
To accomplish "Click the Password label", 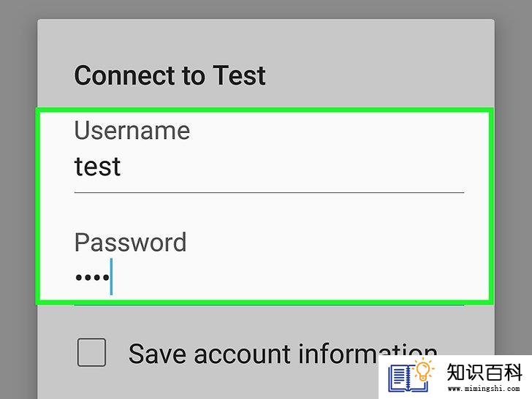I will 130,243.
